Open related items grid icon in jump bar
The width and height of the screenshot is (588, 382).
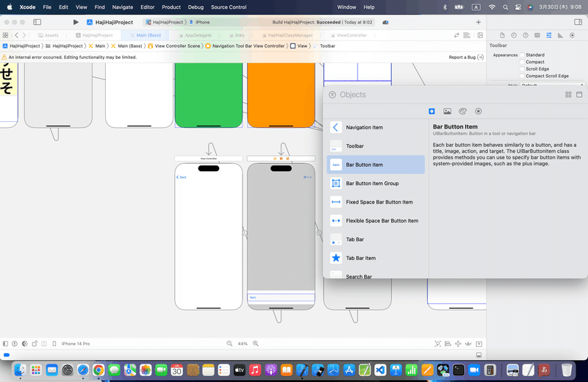[x=5, y=35]
